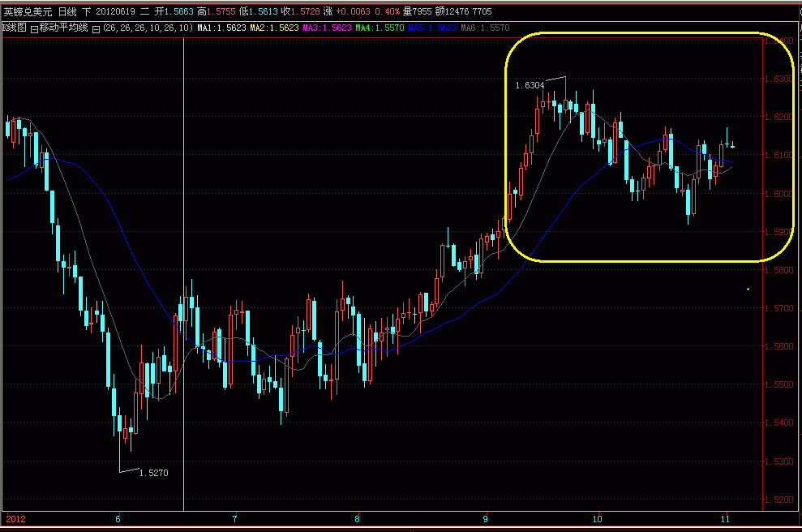Screen dimensions: 802x532
Task: Click the 0.40% change percentage
Action: [387, 11]
